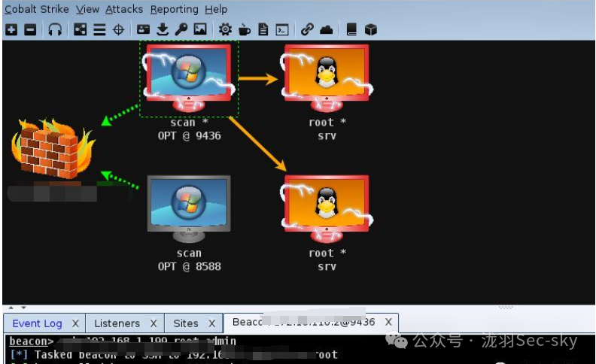The height and width of the screenshot is (364, 596).
Task: Close the Sites tab
Action: click(x=211, y=323)
